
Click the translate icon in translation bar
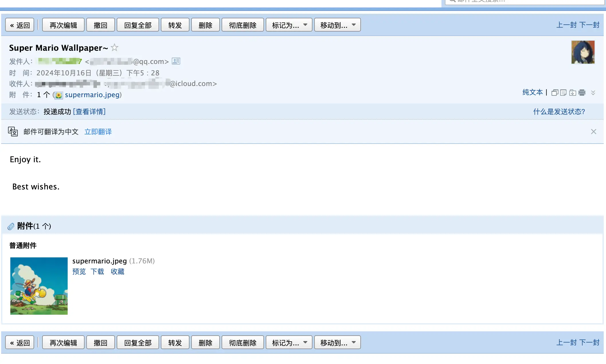(13, 132)
